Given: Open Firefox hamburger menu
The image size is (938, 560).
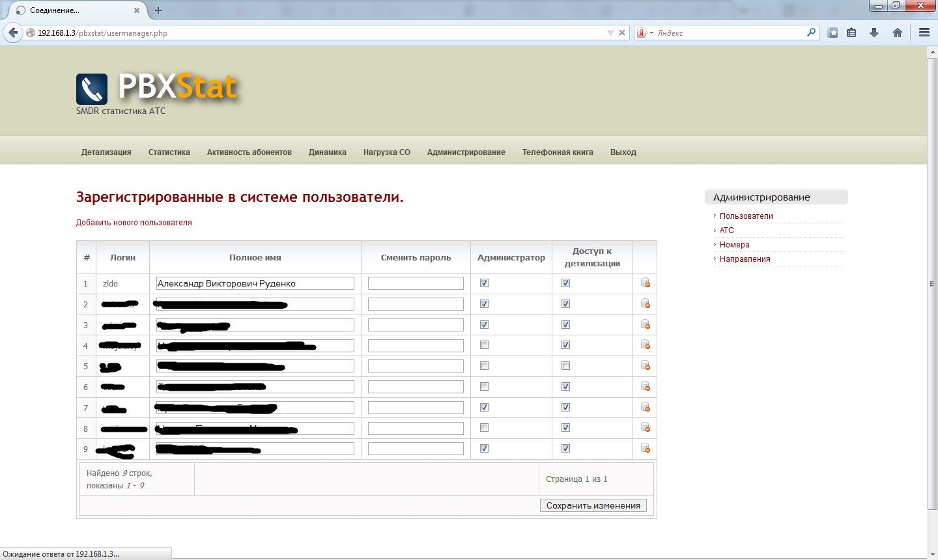Looking at the screenshot, I should tap(924, 33).
